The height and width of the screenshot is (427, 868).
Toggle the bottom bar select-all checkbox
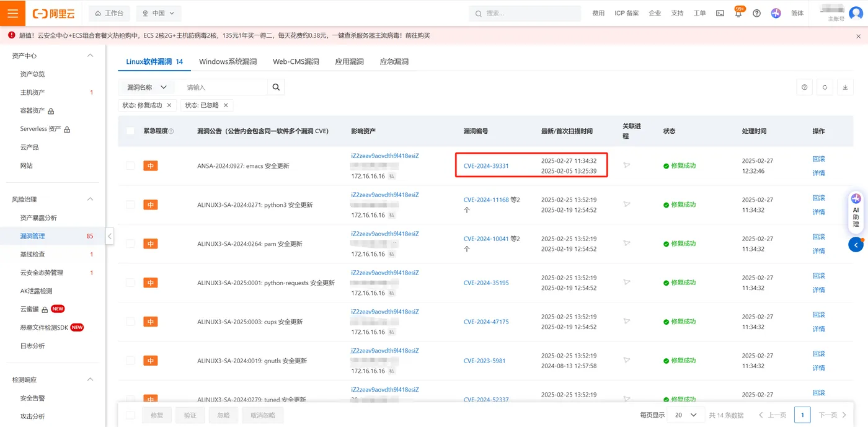(x=130, y=415)
